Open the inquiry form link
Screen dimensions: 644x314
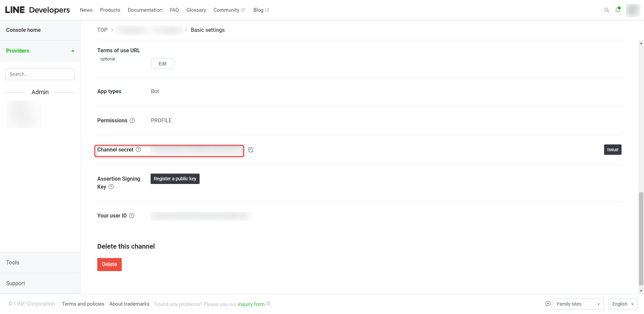click(254, 304)
